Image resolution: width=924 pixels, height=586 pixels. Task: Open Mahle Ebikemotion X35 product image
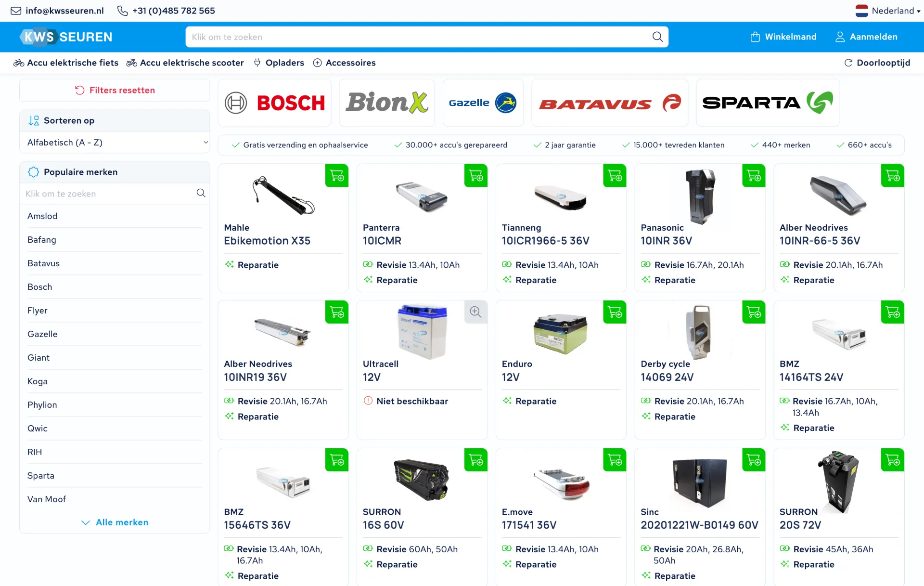coord(283,195)
